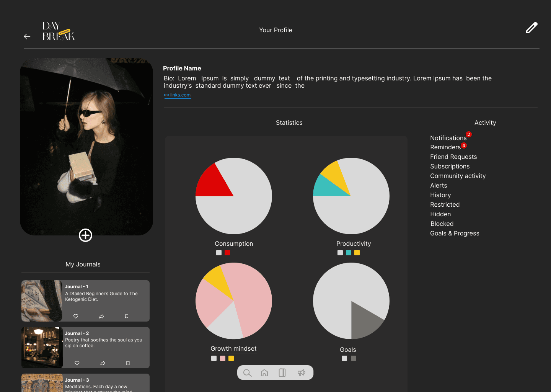
Task: Click the Statistics section heading
Action: click(289, 122)
